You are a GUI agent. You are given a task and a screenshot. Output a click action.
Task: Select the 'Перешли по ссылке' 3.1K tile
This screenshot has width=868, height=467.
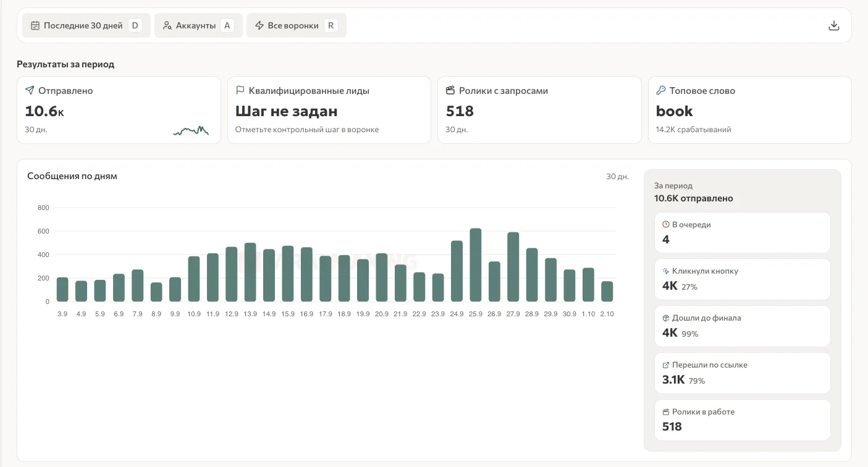click(743, 373)
